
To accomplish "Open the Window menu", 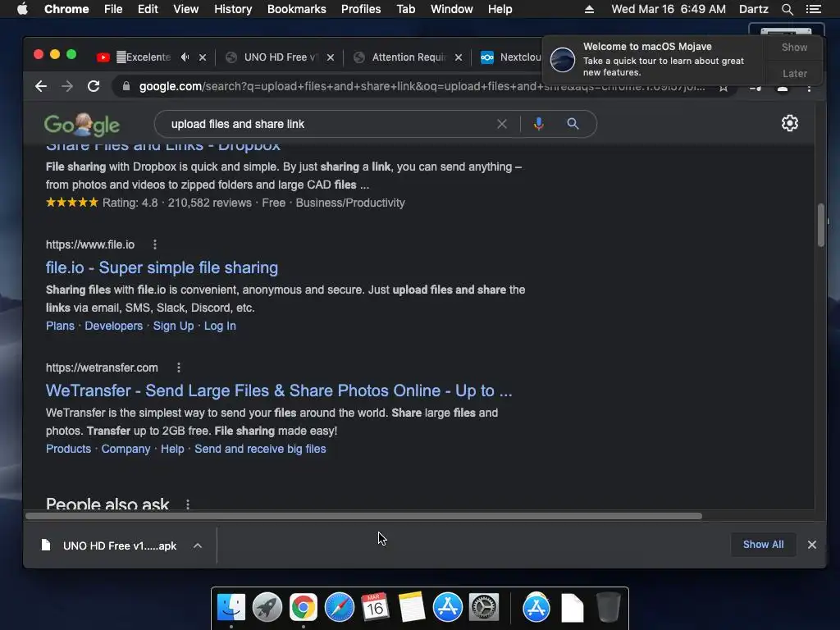I will (452, 9).
